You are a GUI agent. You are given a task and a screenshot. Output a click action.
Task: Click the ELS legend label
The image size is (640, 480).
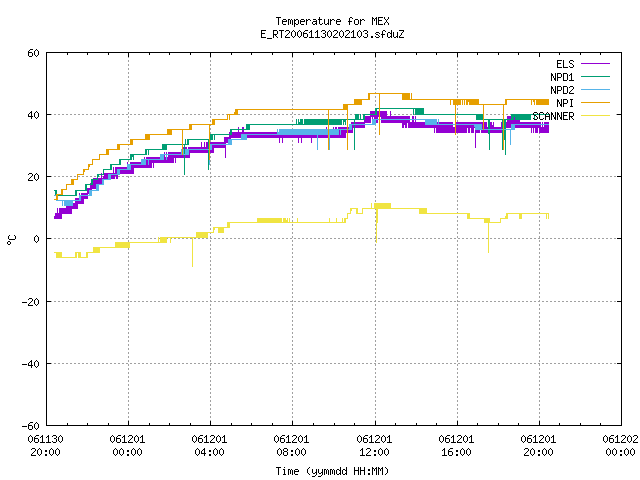pyautogui.click(x=565, y=64)
